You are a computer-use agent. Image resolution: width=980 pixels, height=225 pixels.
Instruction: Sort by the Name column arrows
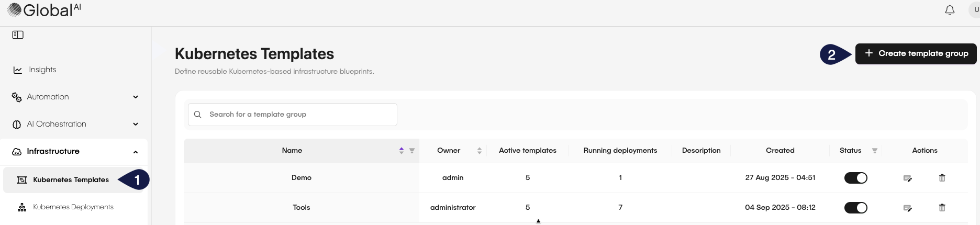[402, 151]
